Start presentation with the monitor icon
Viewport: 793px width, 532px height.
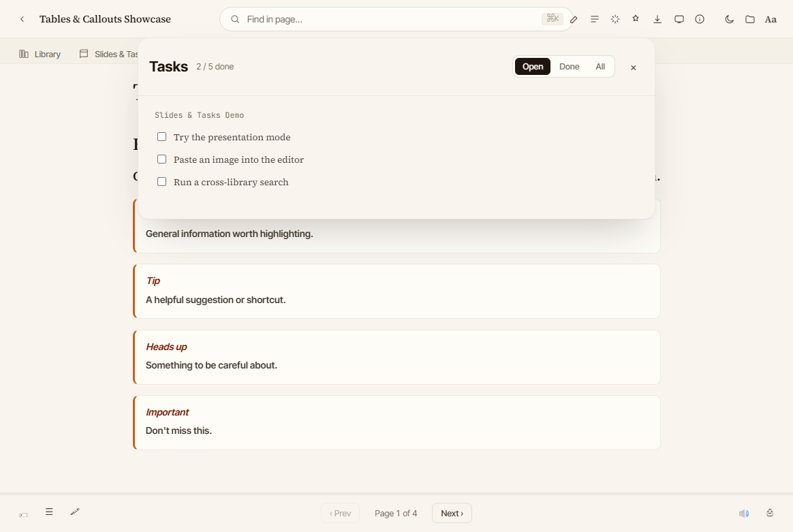click(x=679, y=19)
